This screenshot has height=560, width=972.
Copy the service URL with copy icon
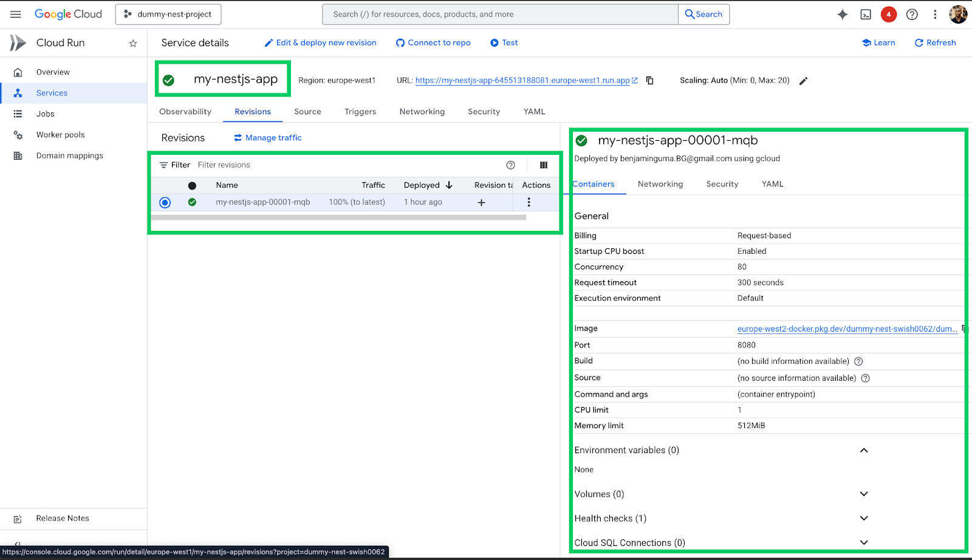[x=649, y=80]
